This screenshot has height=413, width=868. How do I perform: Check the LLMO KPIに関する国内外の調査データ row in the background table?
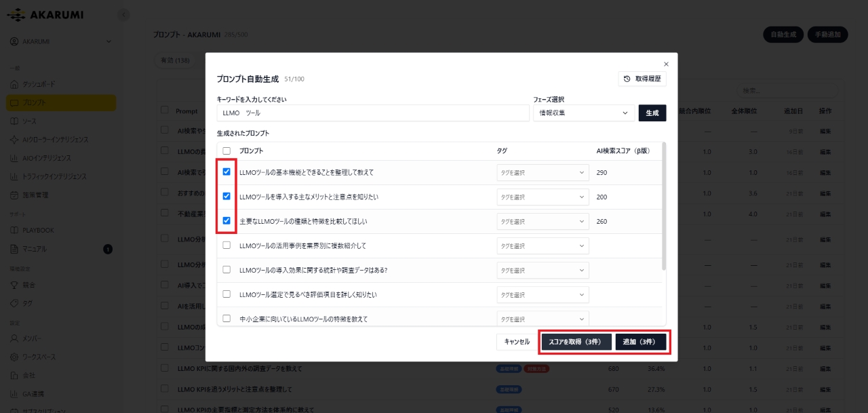coord(165,369)
